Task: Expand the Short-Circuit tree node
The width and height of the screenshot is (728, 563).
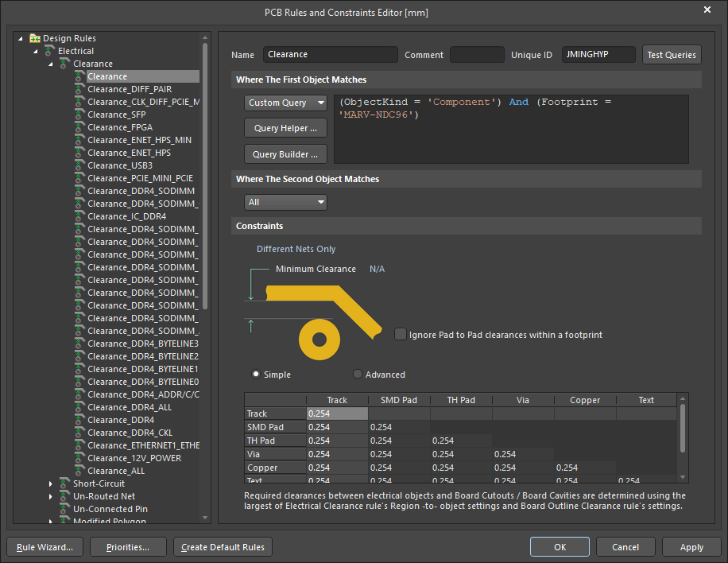Action: [x=51, y=483]
